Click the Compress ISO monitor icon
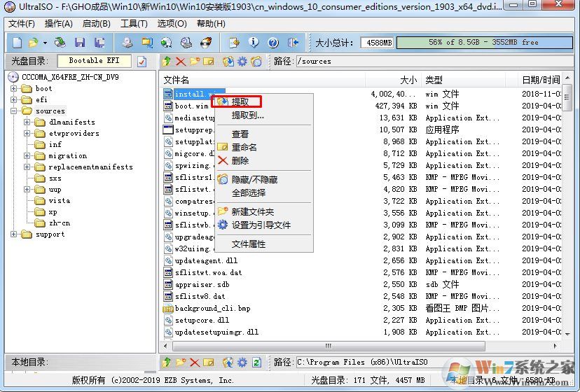 click(147, 43)
